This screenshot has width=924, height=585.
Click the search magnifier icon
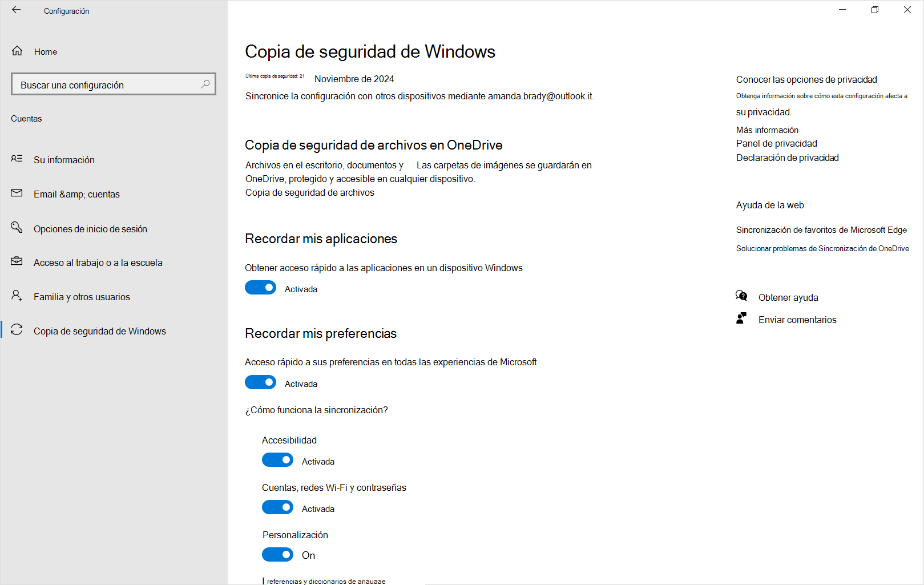(205, 84)
